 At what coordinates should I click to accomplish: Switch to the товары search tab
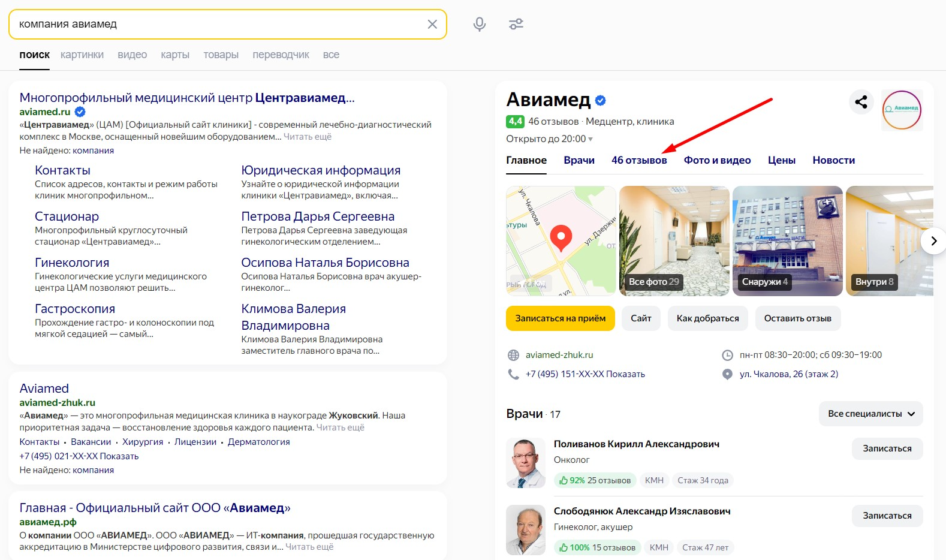click(221, 55)
